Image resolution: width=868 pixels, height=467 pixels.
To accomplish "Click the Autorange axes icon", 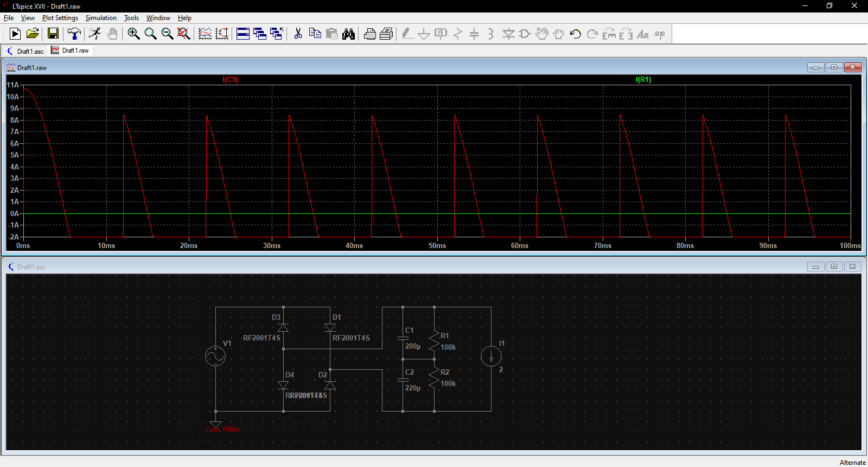I will pos(205,34).
